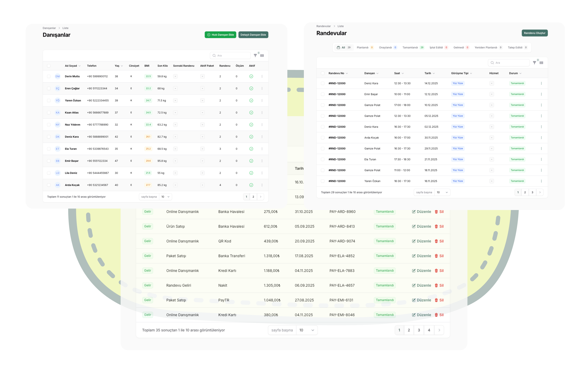This screenshot has width=588, height=374.
Task: Open column settings icon in Danışanlar table
Action: point(262,56)
